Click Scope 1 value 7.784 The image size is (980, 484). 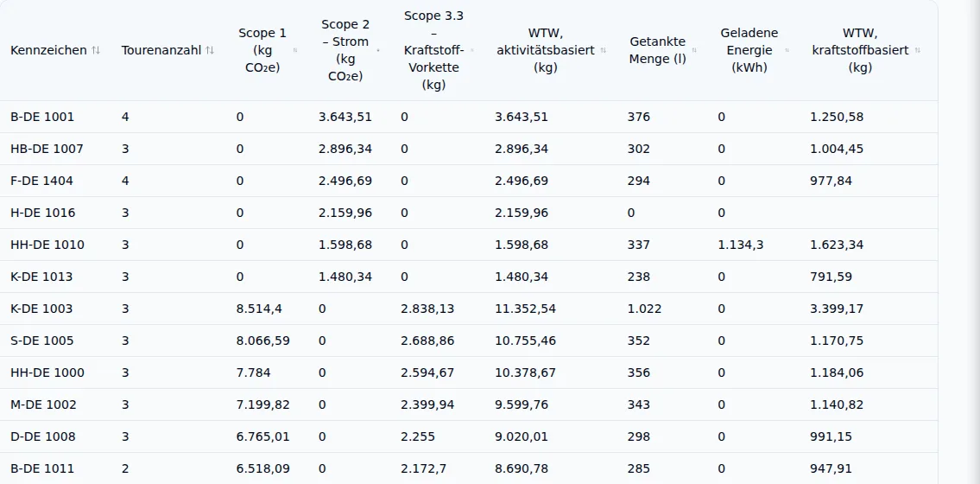click(x=254, y=373)
